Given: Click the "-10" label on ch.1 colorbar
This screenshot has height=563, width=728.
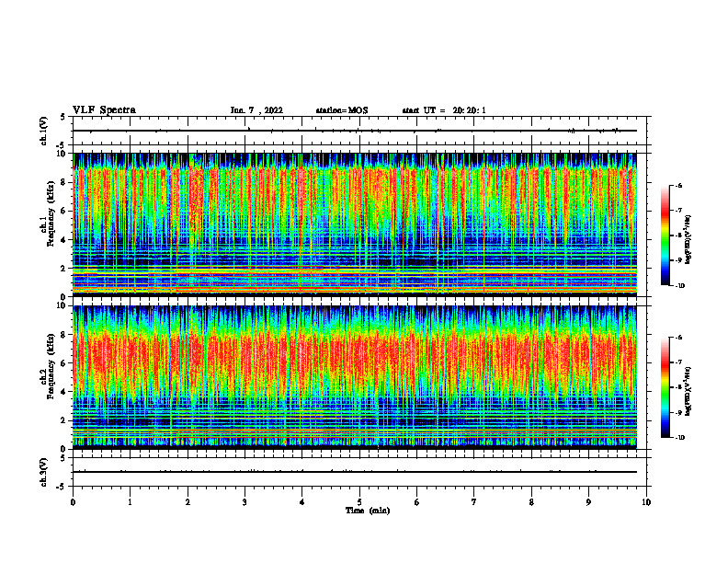Looking at the screenshot, I should 680,286.
